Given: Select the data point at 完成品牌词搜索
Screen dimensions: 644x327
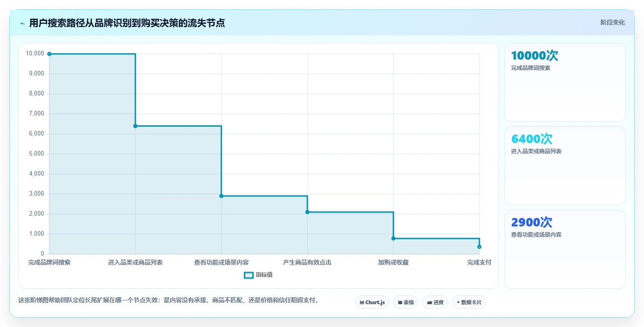Looking at the screenshot, I should [49, 54].
